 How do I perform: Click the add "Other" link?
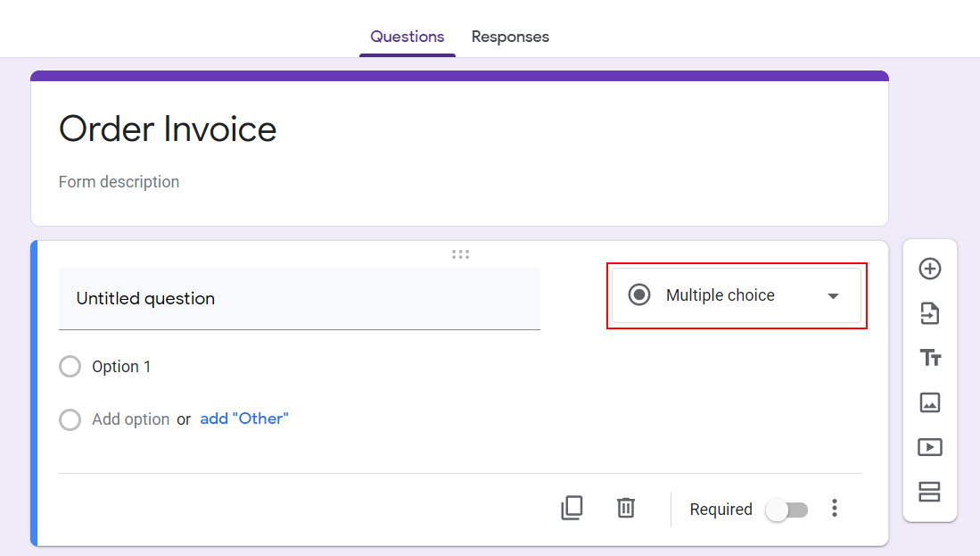[244, 419]
